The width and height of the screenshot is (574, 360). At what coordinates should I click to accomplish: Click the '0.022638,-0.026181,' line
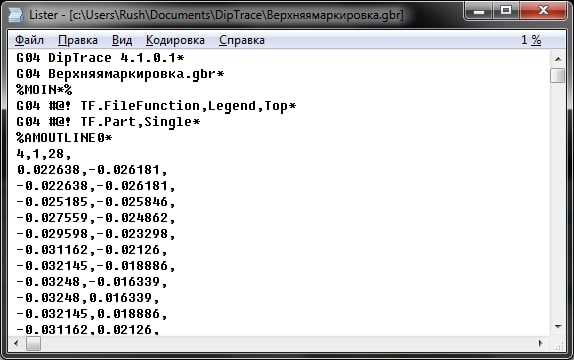click(92, 170)
